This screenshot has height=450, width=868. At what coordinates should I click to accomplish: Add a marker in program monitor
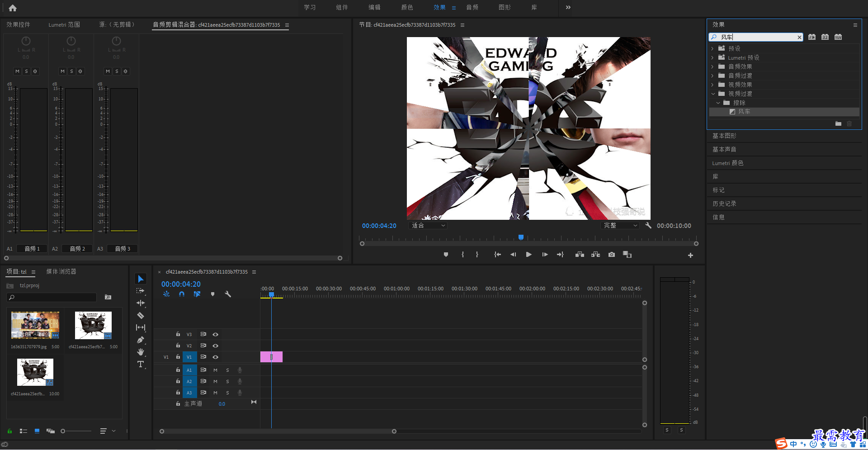[446, 255]
